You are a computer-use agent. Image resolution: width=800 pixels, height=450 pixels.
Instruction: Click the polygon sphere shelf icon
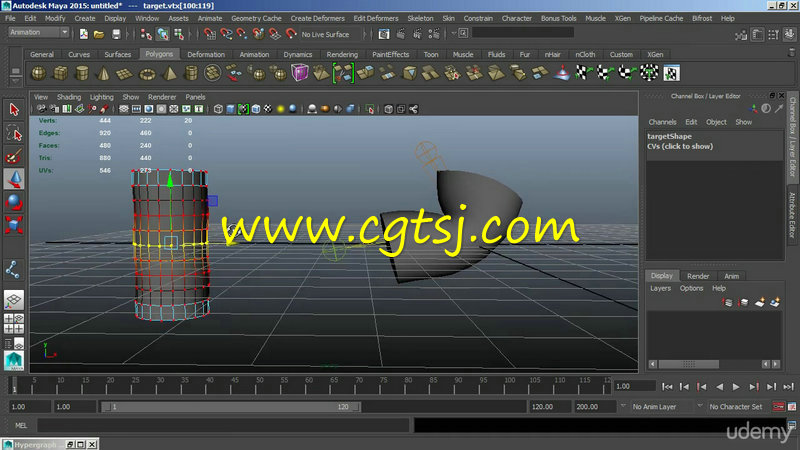pyautogui.click(x=39, y=73)
